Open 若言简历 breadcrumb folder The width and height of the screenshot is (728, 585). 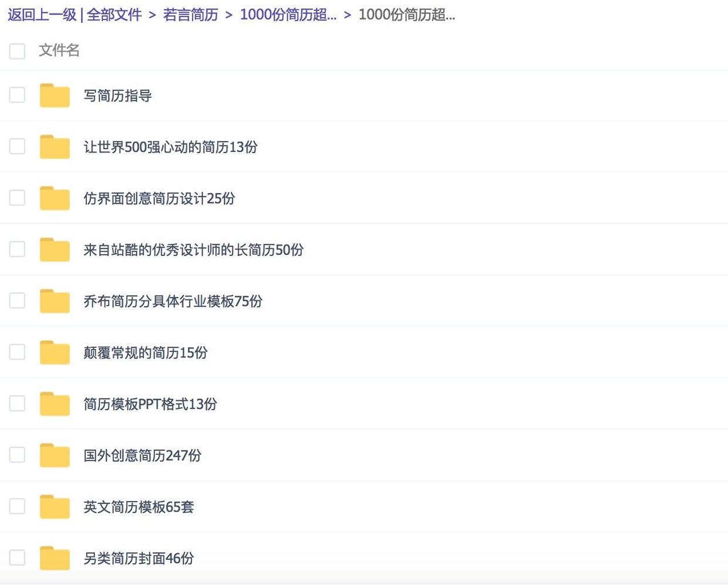coord(190,15)
